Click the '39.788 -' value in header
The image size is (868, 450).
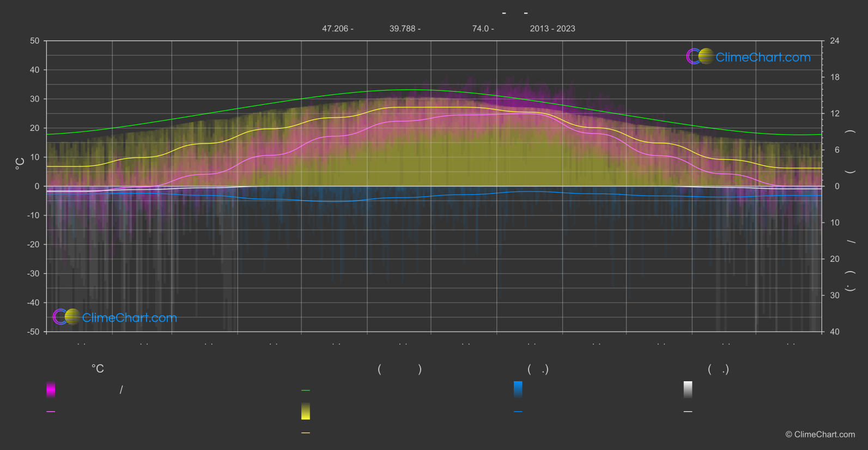[x=405, y=28]
